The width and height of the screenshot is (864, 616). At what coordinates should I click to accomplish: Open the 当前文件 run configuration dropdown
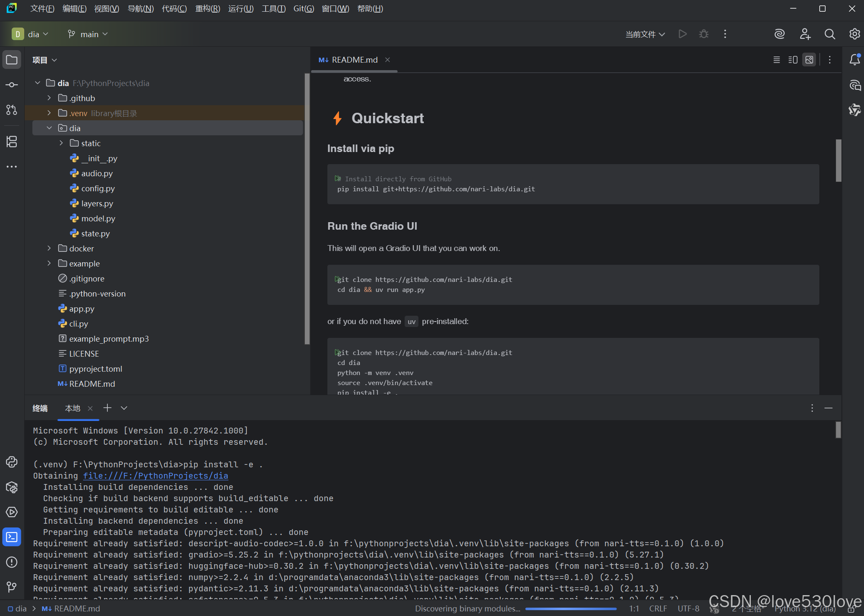pos(645,34)
